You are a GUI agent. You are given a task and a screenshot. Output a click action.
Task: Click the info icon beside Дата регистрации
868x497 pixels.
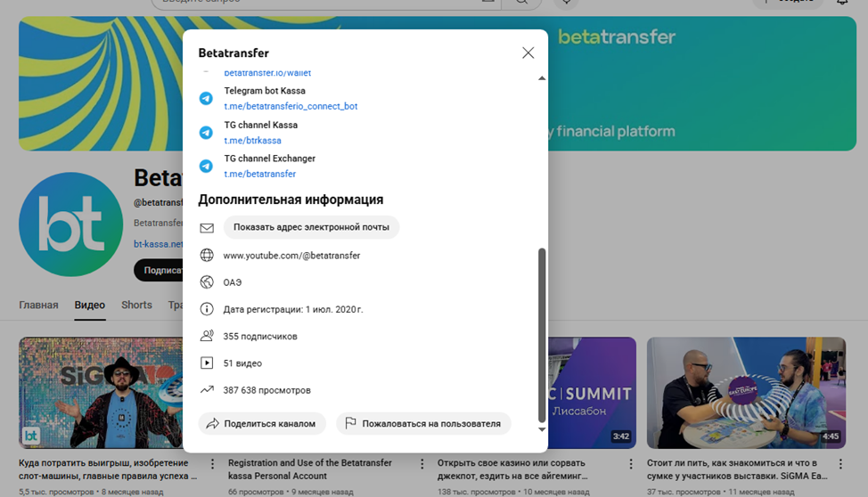click(x=207, y=309)
